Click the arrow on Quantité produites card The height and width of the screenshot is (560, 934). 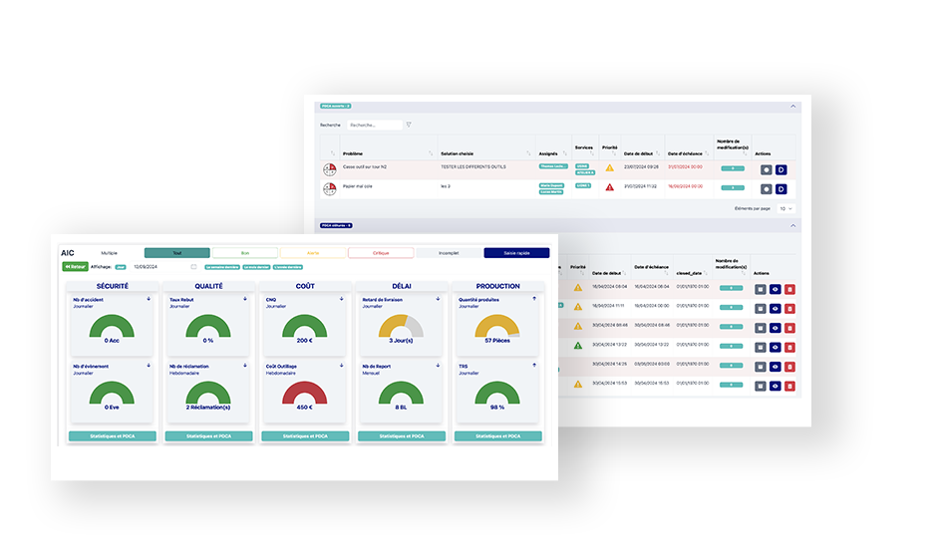click(x=534, y=299)
